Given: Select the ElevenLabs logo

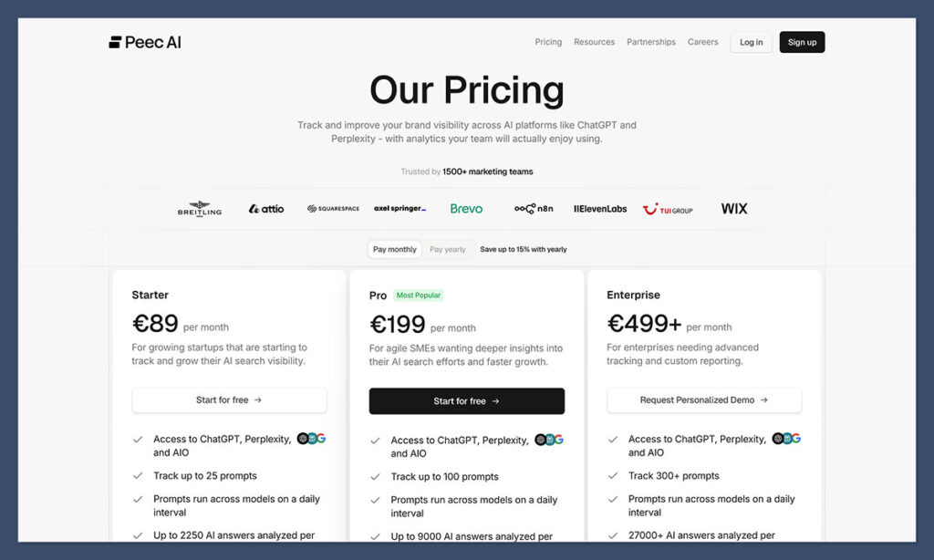Looking at the screenshot, I should click(599, 208).
